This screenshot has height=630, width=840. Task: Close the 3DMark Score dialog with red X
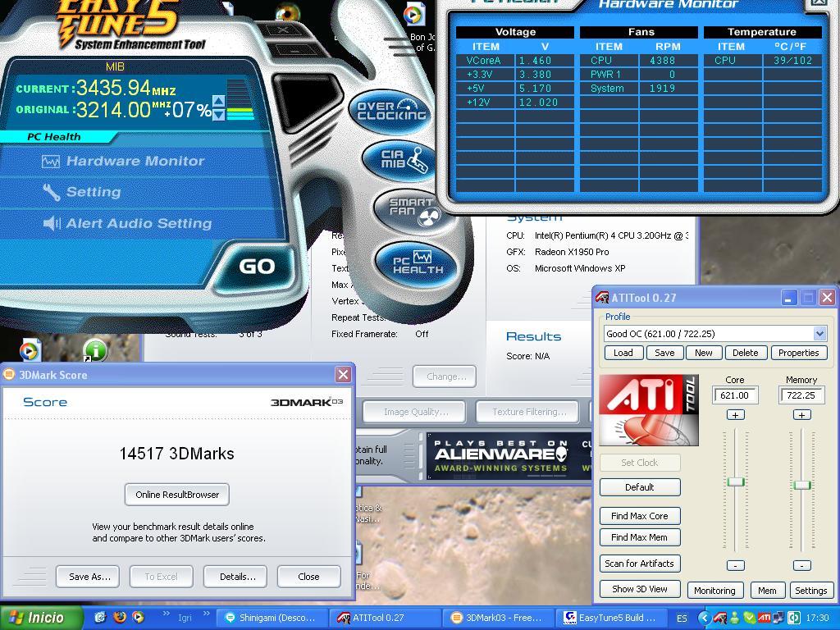tap(343, 375)
